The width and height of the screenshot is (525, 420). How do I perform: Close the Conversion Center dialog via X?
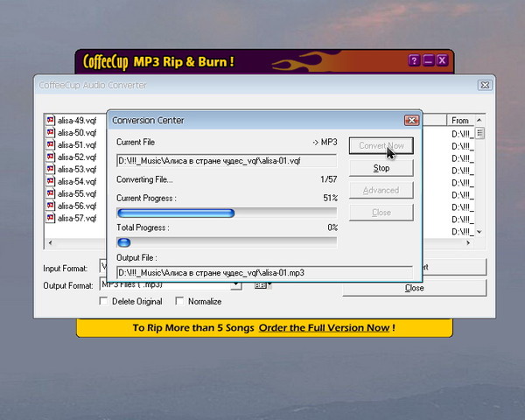pos(411,120)
